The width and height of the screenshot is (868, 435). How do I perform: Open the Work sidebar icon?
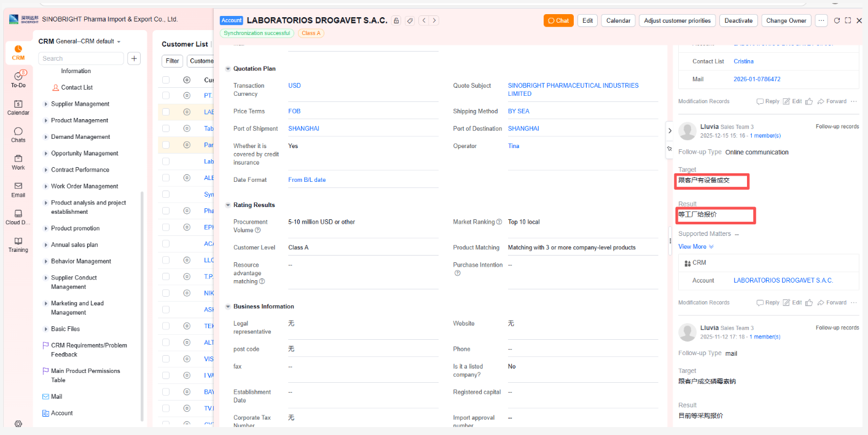[18, 162]
